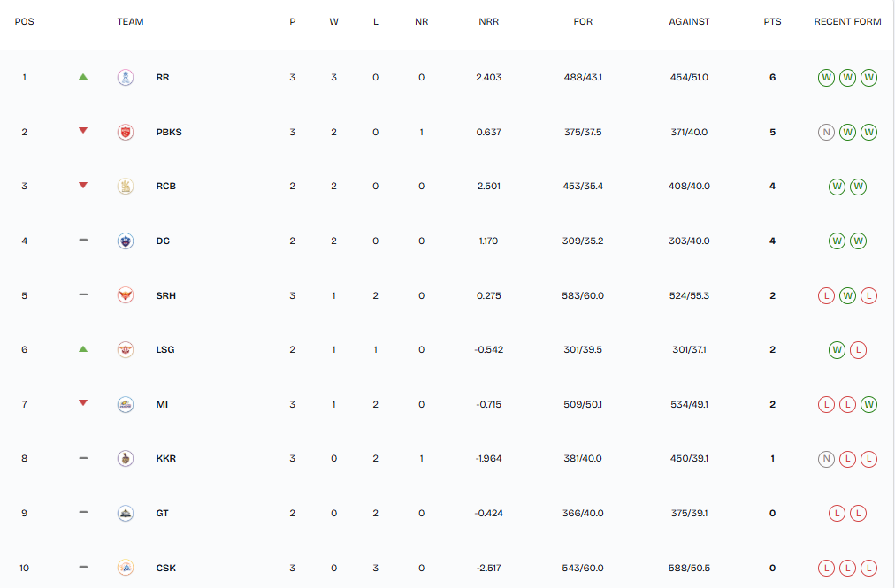Click the RECENT FORM column header
The height and width of the screenshot is (588, 895).
coord(847,22)
